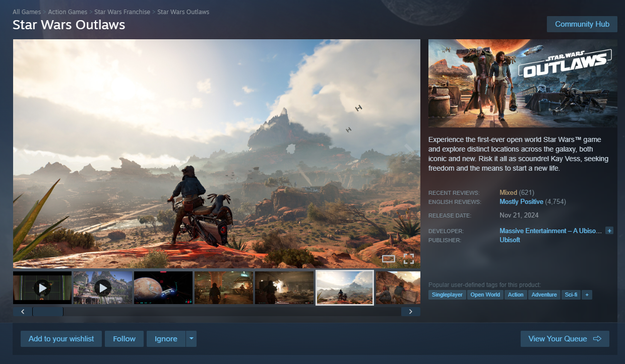Click the Ignore button

tap(166, 339)
